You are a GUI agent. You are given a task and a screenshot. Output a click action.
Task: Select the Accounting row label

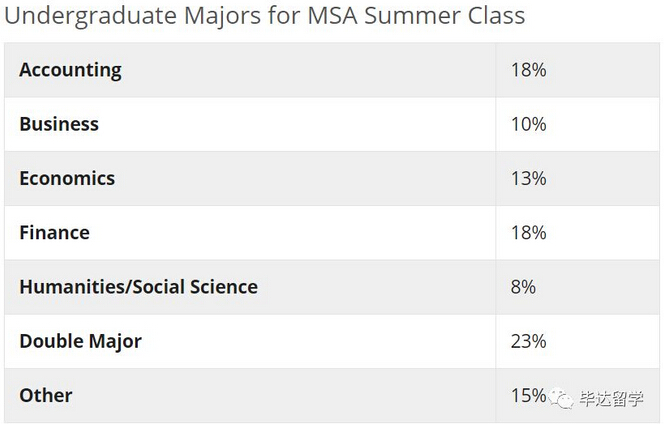coord(71,70)
